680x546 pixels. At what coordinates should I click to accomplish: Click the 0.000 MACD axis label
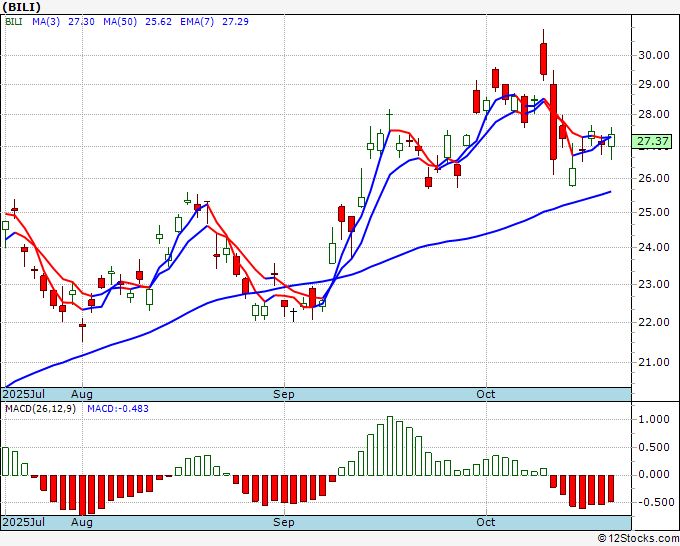654,474
